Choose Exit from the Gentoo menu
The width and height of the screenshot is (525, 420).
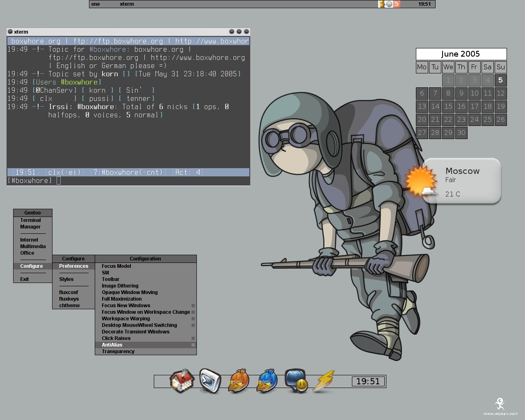[33, 279]
